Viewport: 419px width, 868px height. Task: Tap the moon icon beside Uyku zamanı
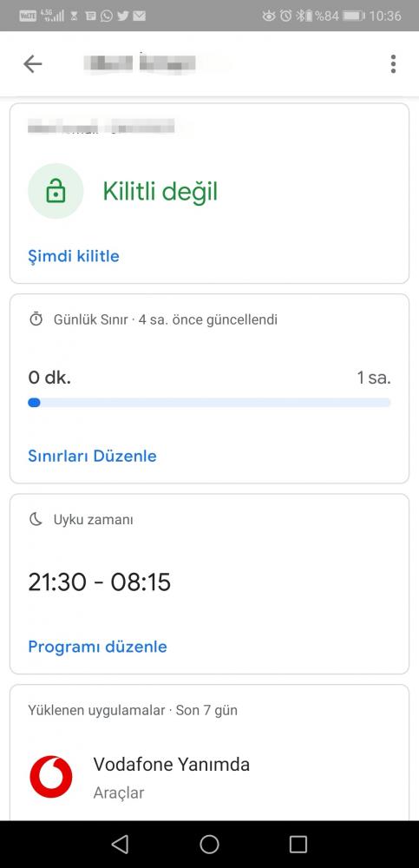(x=36, y=519)
